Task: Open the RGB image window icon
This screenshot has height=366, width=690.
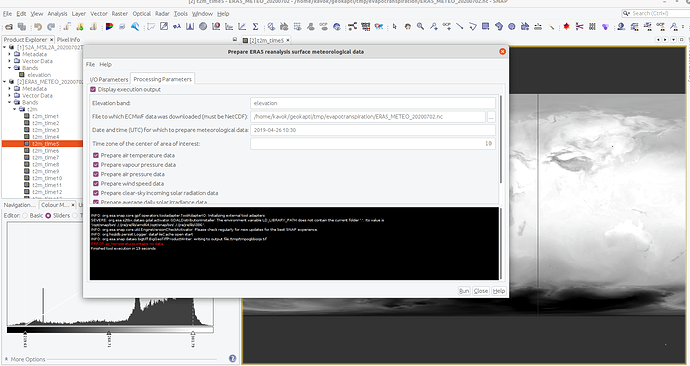Action: [x=109, y=27]
